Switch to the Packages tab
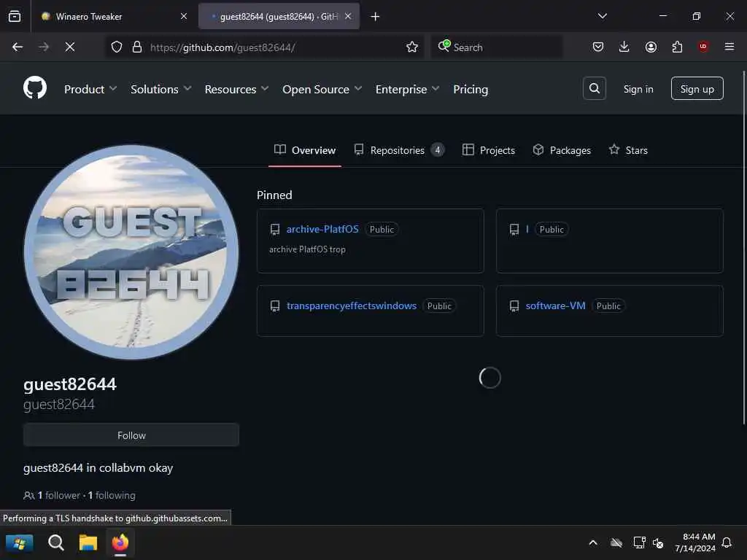 point(562,150)
